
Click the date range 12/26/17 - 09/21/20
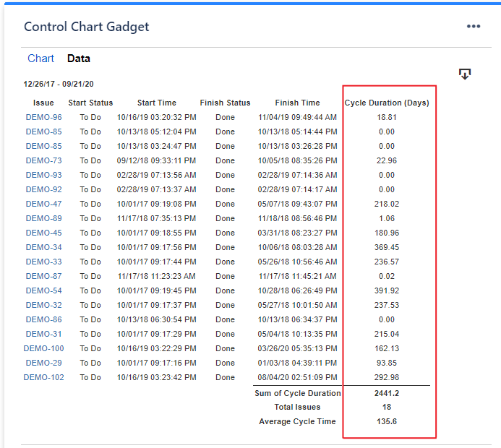click(59, 84)
